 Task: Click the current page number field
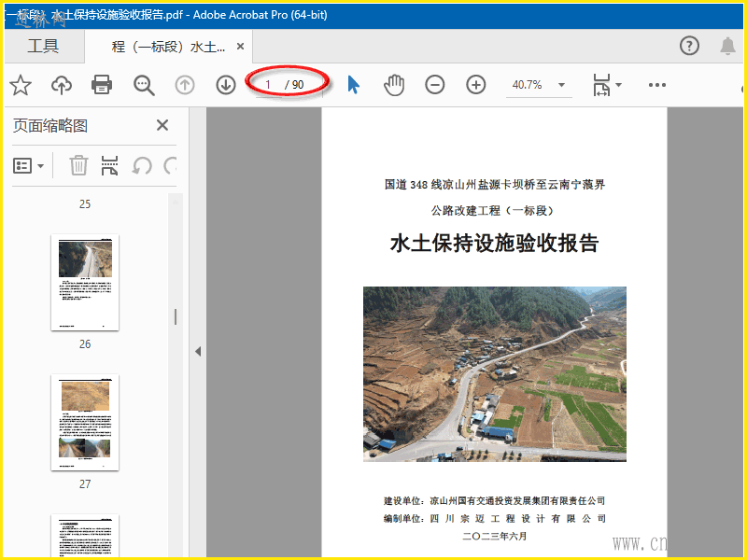click(x=269, y=85)
